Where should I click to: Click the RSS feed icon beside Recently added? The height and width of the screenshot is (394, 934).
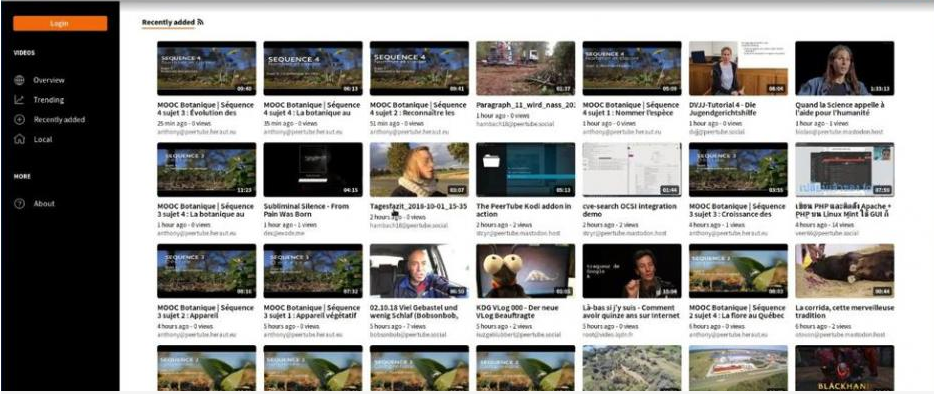point(201,22)
